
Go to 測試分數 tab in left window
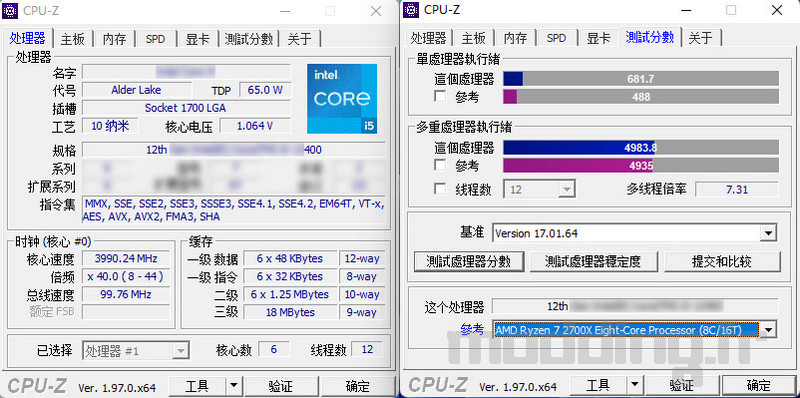pos(249,39)
